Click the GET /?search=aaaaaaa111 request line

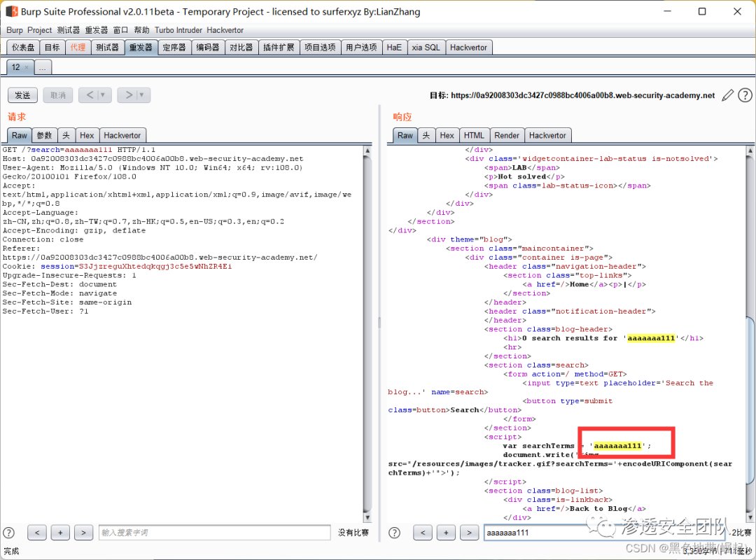coord(79,150)
